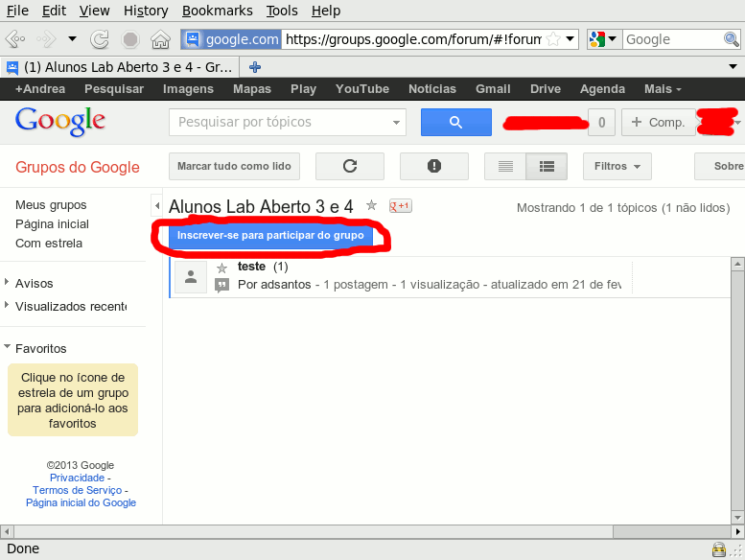This screenshot has height=560, width=745.
Task: Open Mapas in the Google bar
Action: click(252, 89)
